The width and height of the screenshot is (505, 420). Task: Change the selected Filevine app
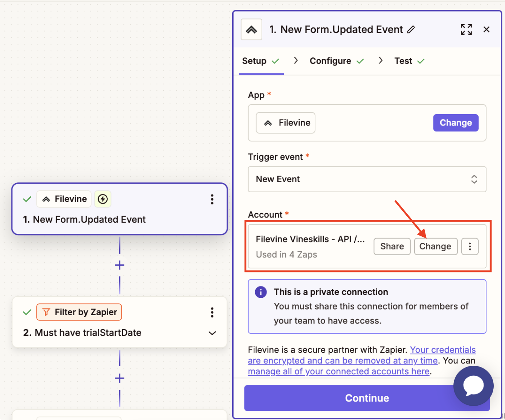pyautogui.click(x=456, y=123)
